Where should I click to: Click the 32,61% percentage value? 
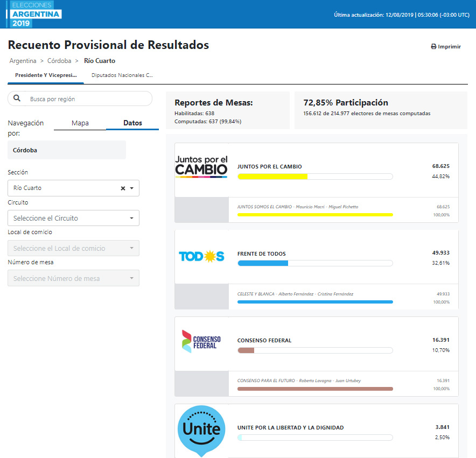pos(441,263)
